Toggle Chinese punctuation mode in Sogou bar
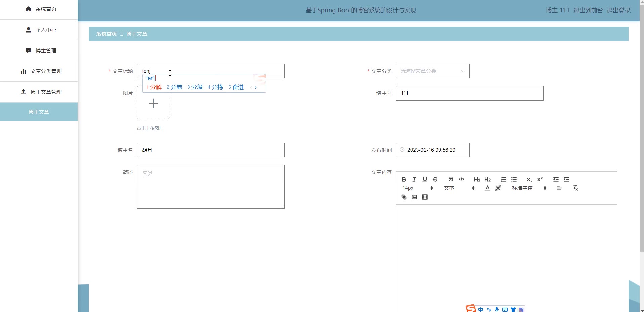Viewport: 644px width, 312px height. pos(489,309)
